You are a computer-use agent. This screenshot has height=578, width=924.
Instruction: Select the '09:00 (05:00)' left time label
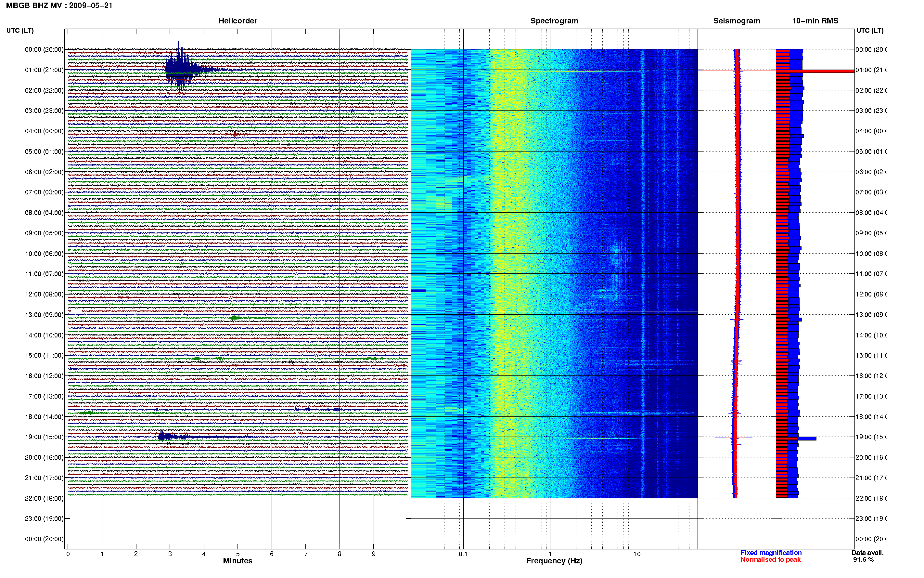[44, 233]
